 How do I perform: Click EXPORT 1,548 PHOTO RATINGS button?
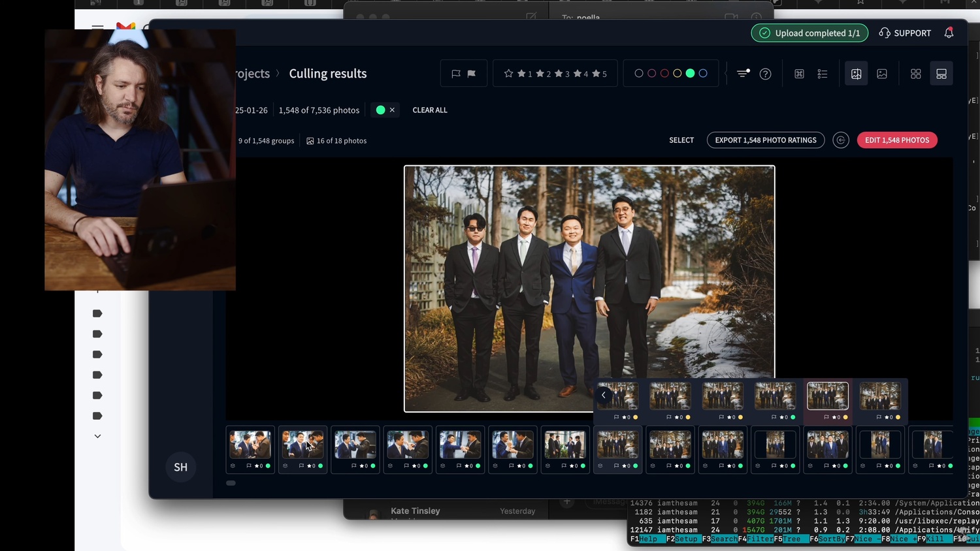(765, 140)
